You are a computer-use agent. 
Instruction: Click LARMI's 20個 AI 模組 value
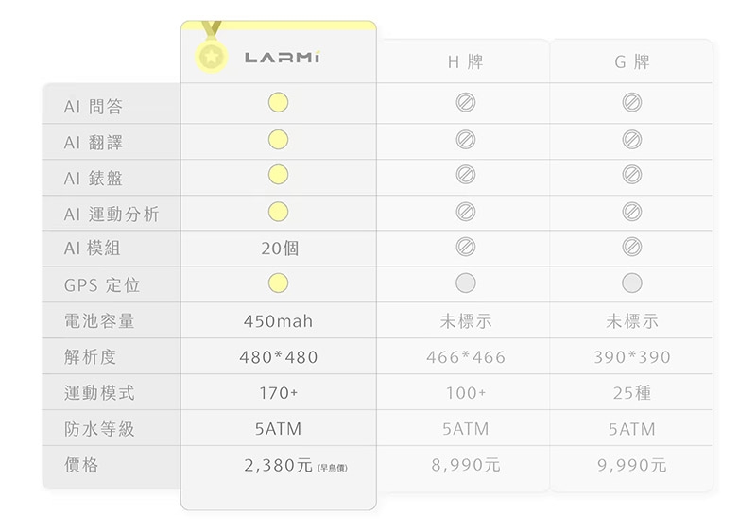coord(280,249)
